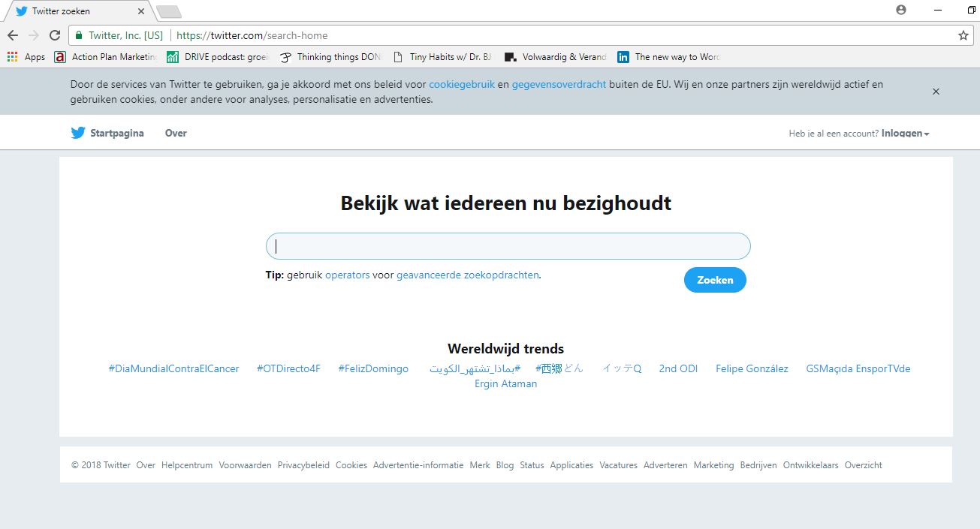
Task: Open the DRIVE podcast bookmark
Action: (218, 57)
